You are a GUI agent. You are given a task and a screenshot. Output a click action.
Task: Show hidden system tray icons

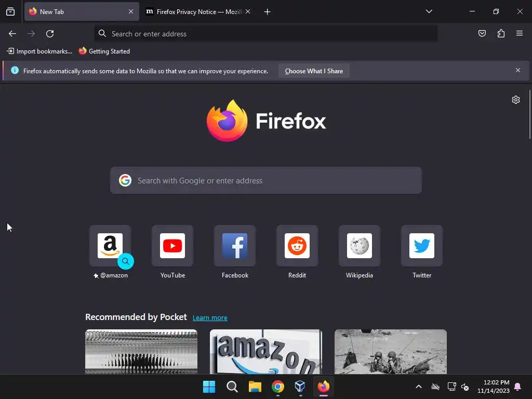[x=419, y=387]
